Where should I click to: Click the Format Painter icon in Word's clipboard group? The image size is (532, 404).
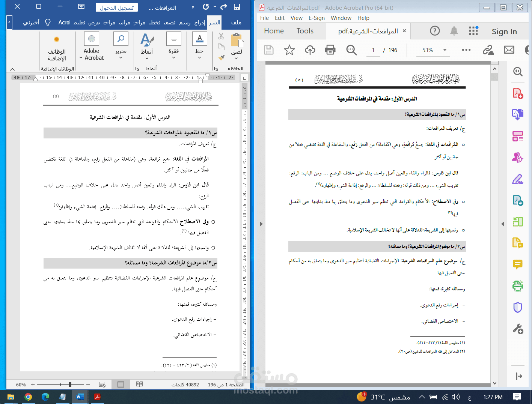(221, 57)
